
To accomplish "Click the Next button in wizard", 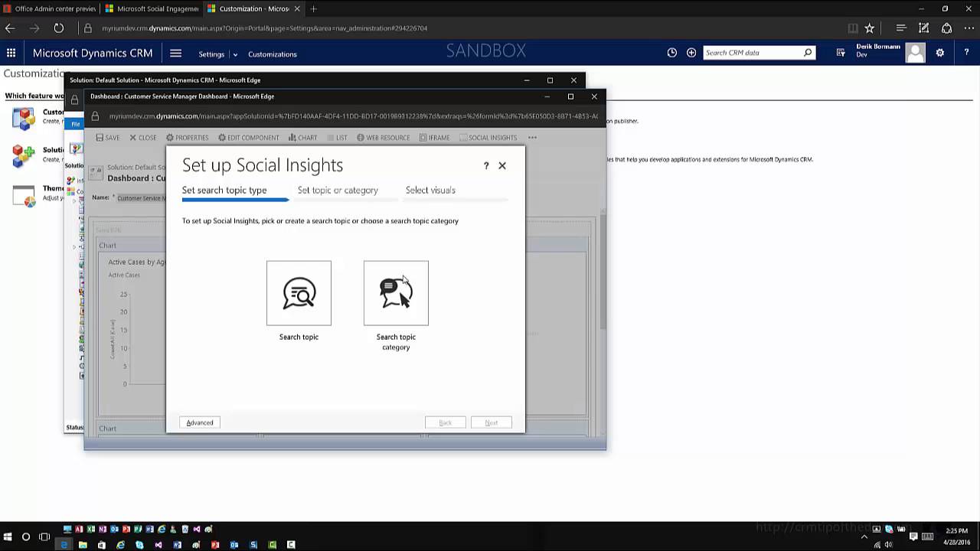I will (x=492, y=422).
